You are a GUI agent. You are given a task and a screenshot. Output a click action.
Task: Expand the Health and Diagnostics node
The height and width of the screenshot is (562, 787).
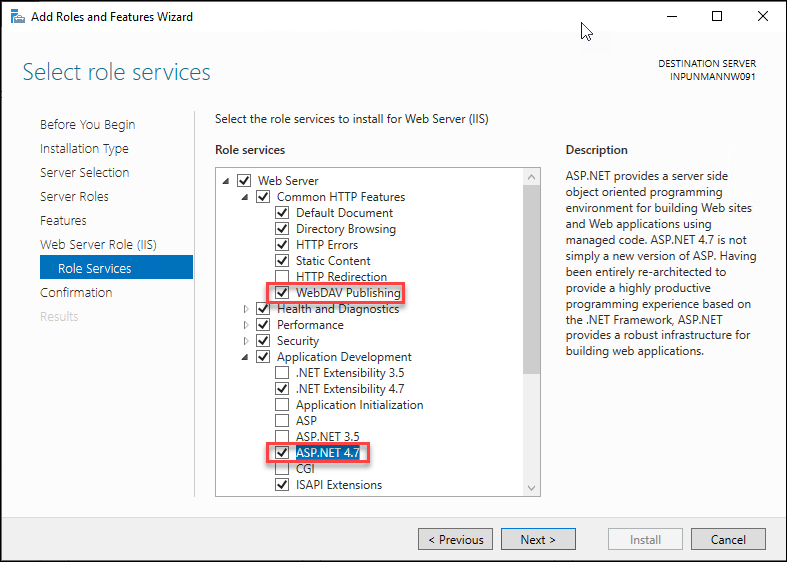(x=246, y=309)
